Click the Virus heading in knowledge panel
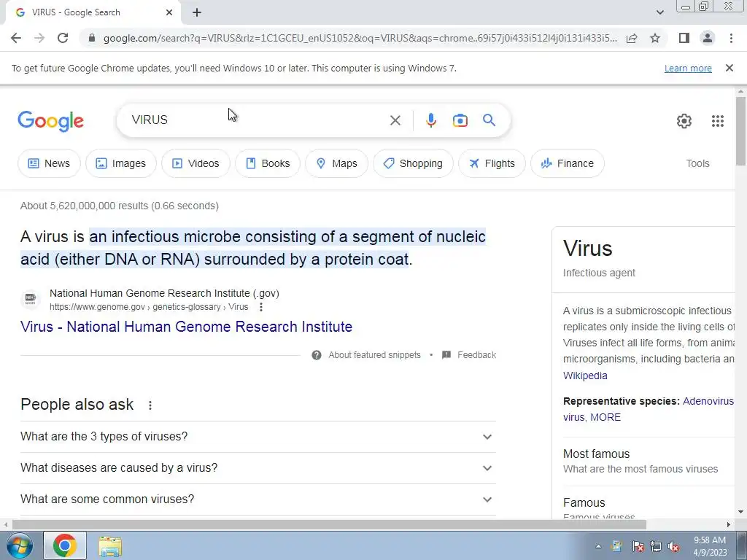Image resolution: width=747 pixels, height=560 pixels. pyautogui.click(x=587, y=248)
